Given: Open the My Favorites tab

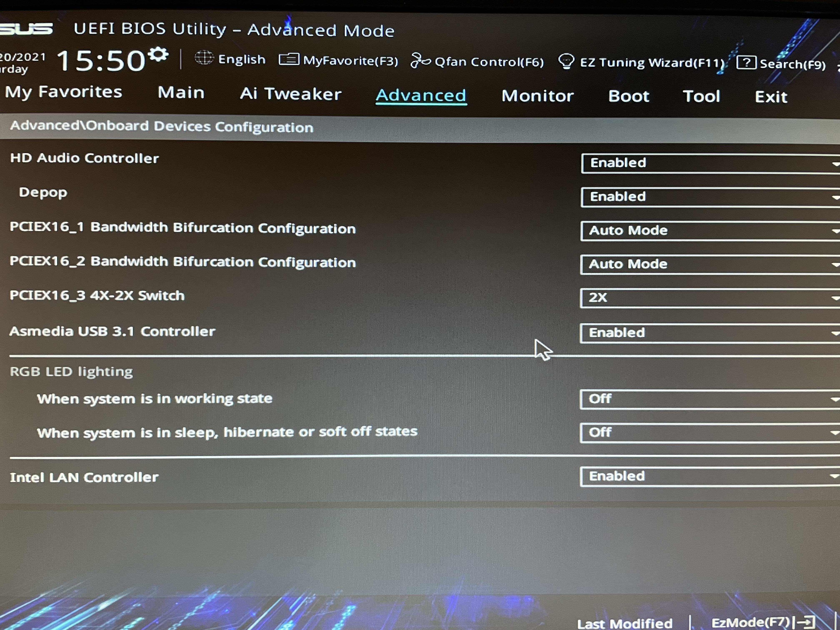Looking at the screenshot, I should coord(63,92).
